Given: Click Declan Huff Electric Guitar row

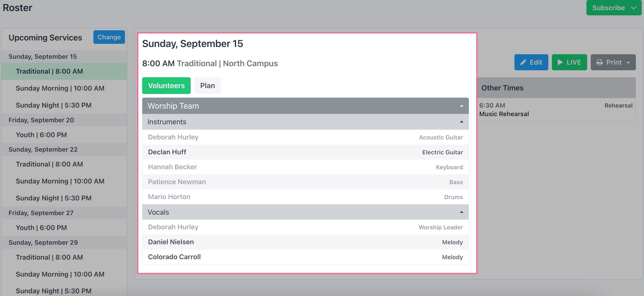Looking at the screenshot, I should [x=305, y=152].
